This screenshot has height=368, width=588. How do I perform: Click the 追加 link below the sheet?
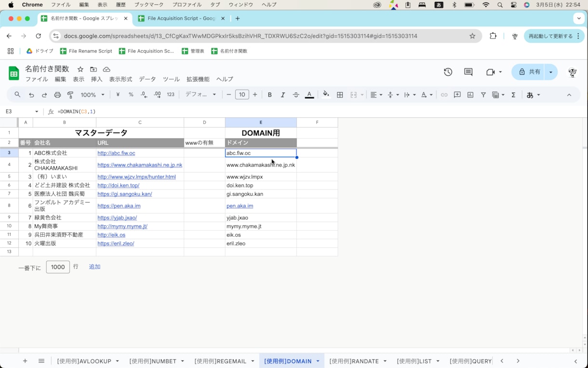[x=94, y=267]
